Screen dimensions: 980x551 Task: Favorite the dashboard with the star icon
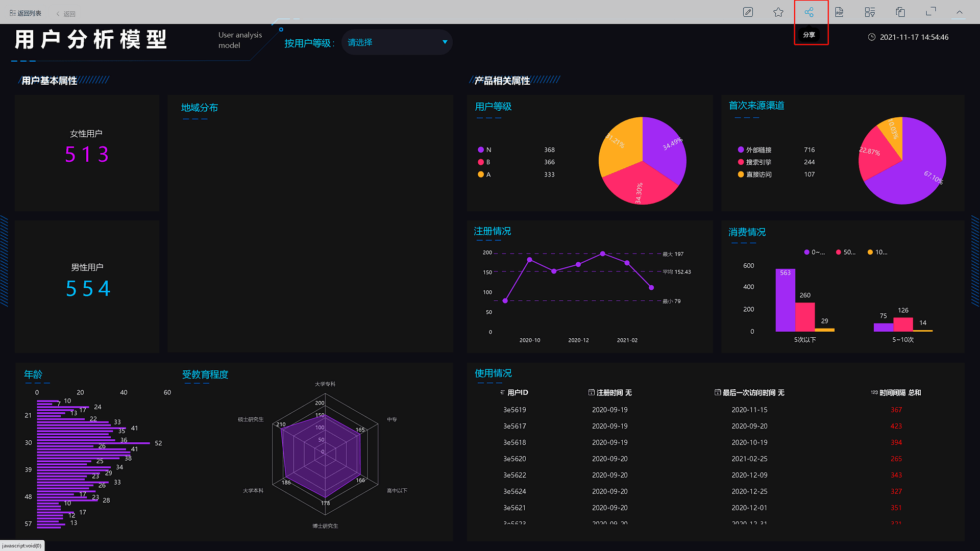click(x=778, y=12)
